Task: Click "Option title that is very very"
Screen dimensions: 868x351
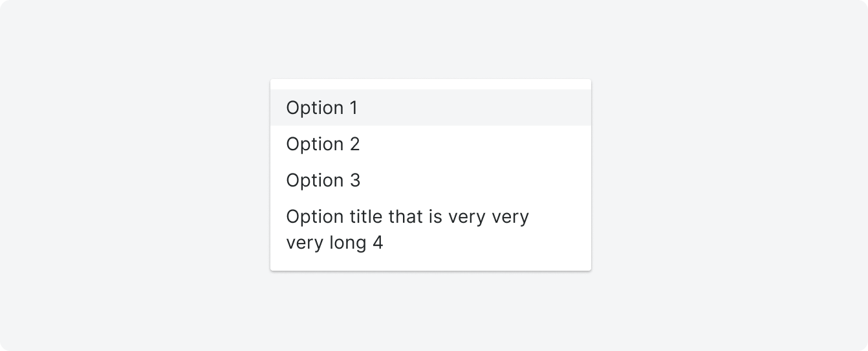Action: 407,217
